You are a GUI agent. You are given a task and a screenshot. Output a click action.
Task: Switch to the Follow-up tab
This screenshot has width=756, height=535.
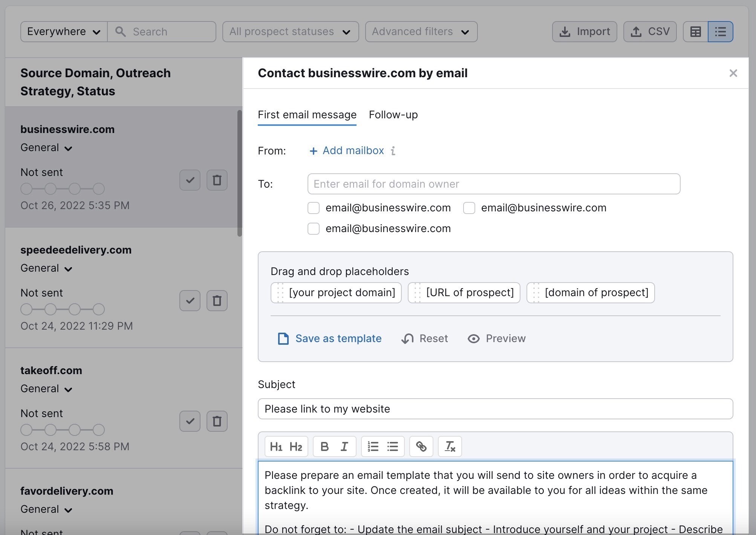393,115
